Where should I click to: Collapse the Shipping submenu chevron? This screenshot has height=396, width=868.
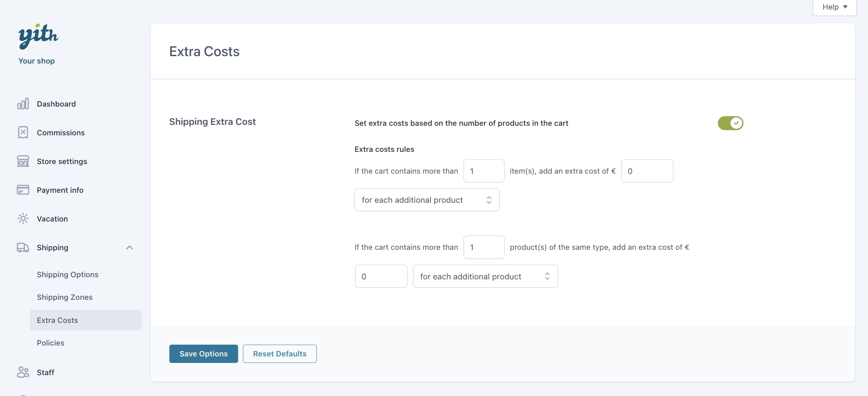[129, 248]
